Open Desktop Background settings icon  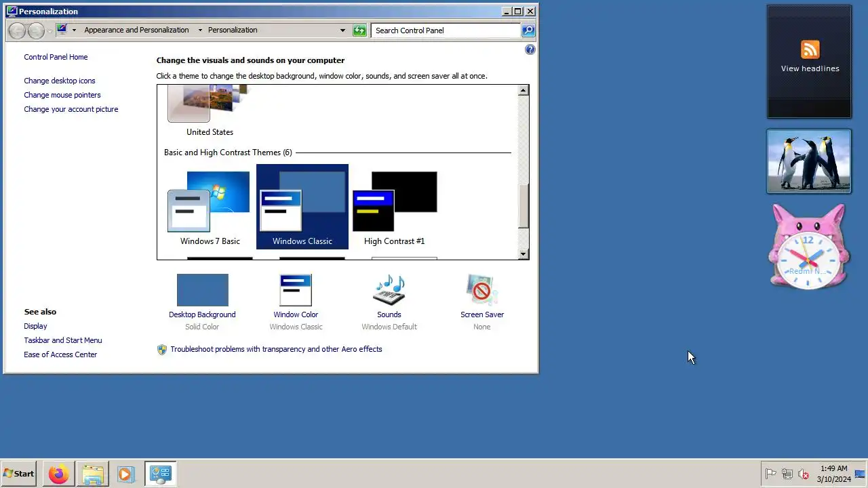coord(202,290)
